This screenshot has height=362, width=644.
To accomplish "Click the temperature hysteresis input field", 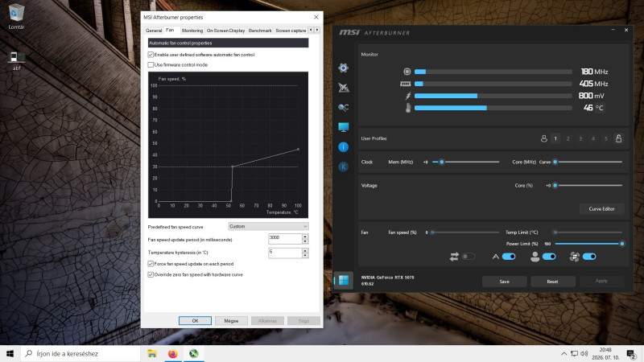I will (x=285, y=253).
